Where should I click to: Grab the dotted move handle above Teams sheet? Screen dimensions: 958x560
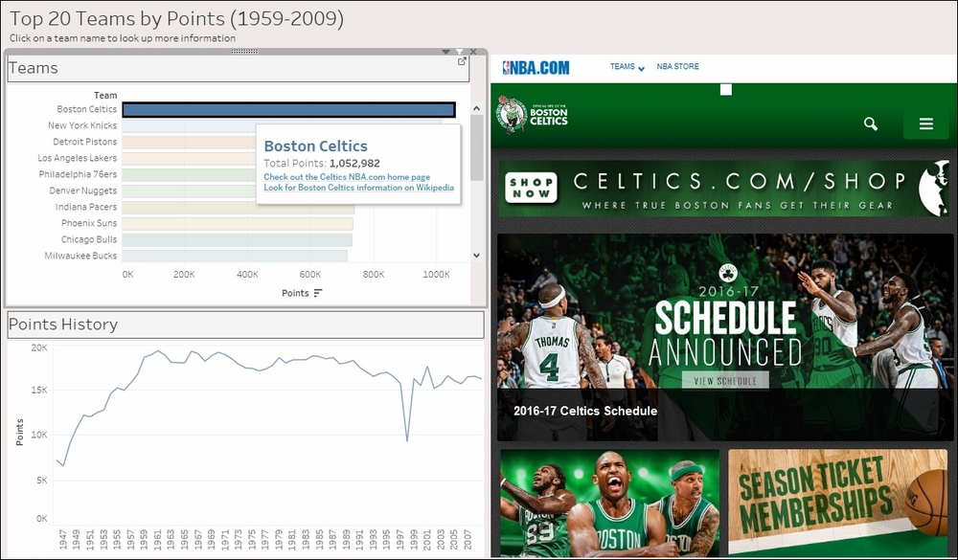click(244, 52)
